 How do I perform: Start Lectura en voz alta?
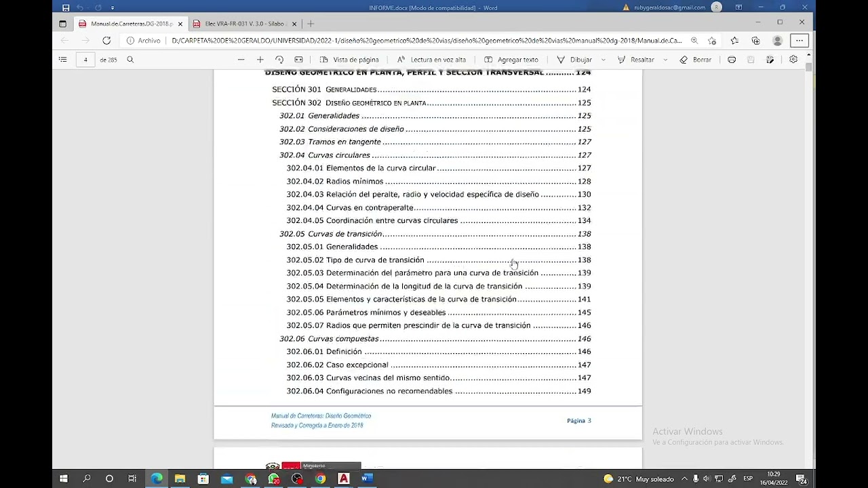tap(431, 60)
